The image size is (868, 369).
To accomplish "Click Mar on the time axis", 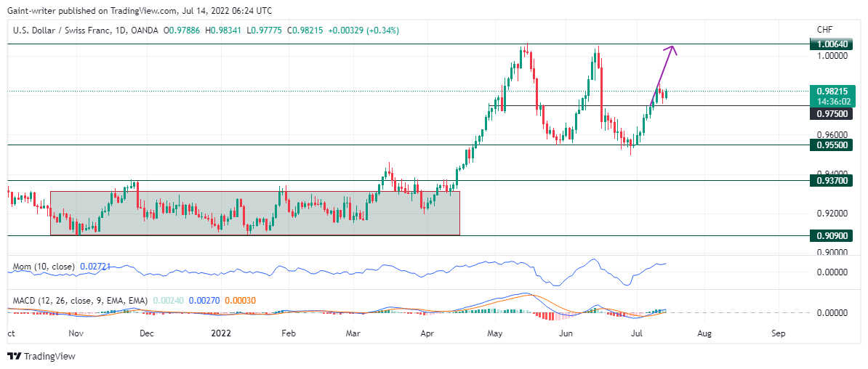I will [353, 333].
